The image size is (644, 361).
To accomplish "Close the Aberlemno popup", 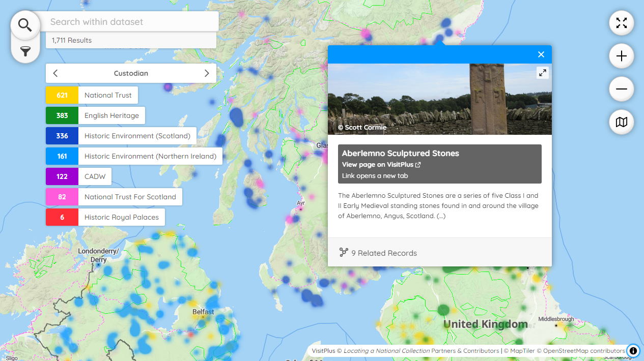I will click(541, 54).
